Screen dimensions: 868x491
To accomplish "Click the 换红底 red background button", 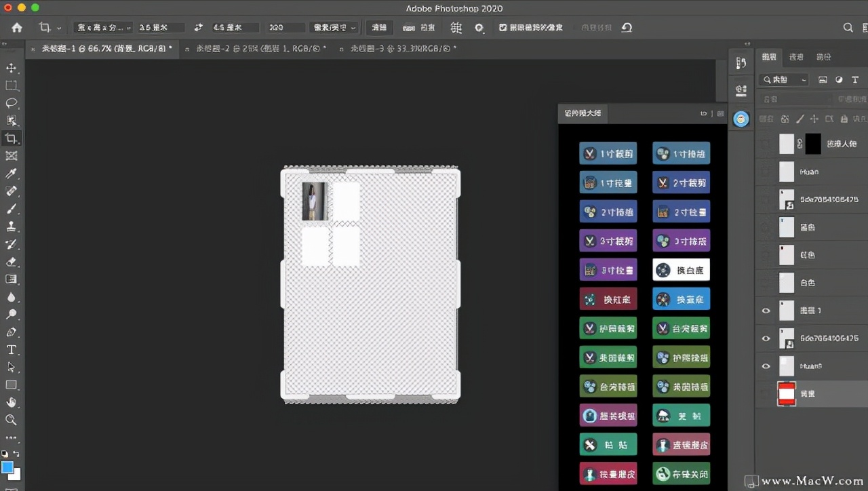I will click(608, 299).
